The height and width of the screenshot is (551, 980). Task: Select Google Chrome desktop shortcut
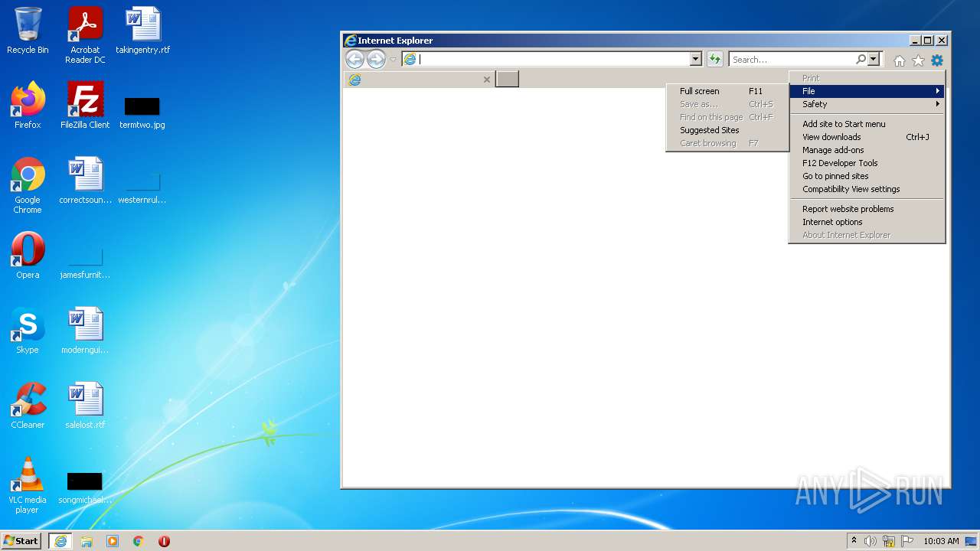point(28,185)
